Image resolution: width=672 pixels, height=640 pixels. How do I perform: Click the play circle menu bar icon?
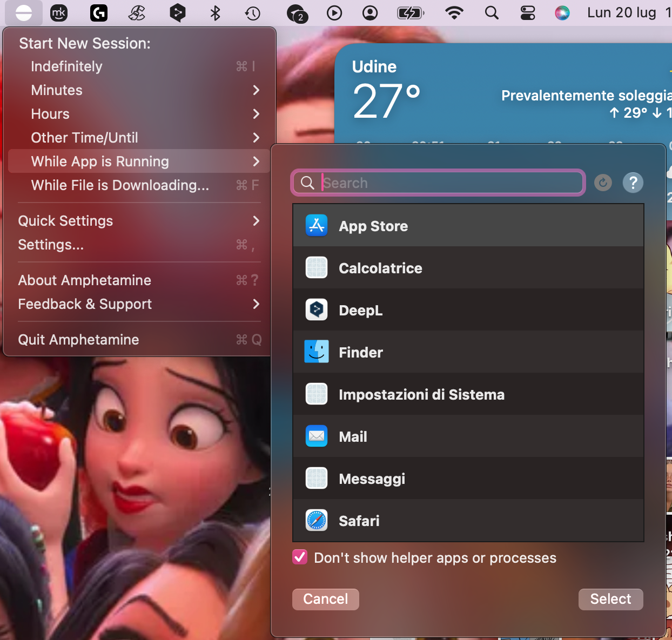click(334, 12)
